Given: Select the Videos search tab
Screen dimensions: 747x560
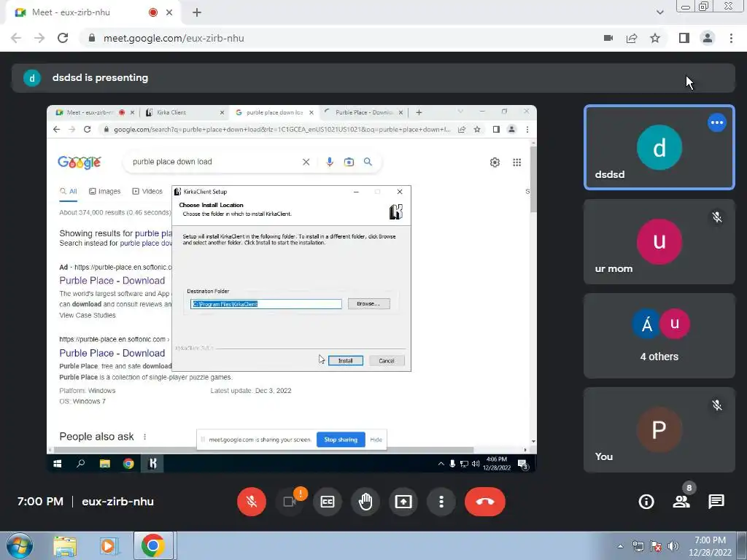Looking at the screenshot, I should [147, 192].
